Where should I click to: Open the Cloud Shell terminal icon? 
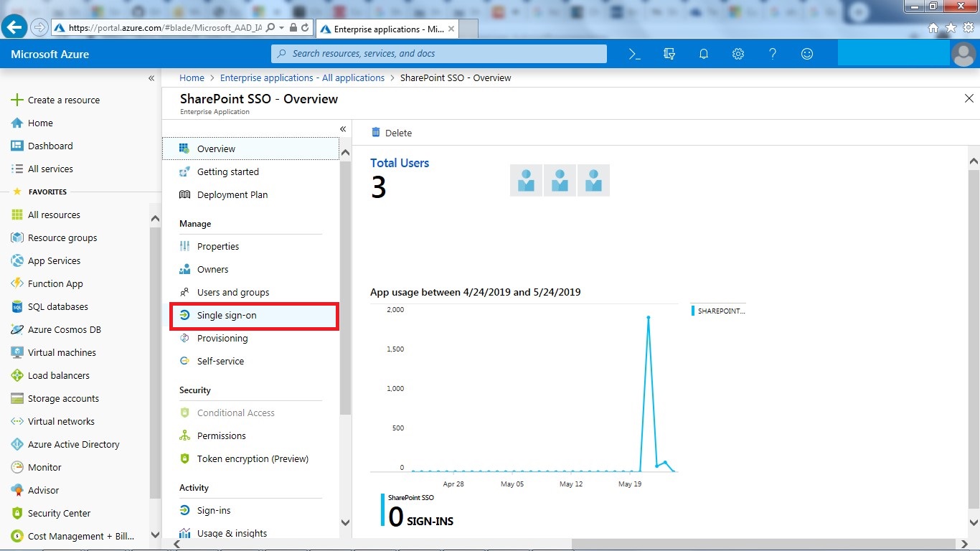634,53
